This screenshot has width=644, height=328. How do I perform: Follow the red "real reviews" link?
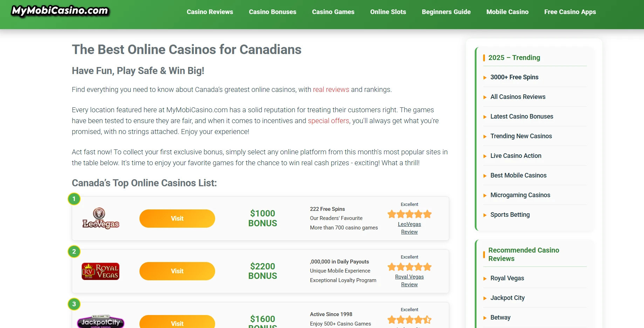pyautogui.click(x=331, y=89)
